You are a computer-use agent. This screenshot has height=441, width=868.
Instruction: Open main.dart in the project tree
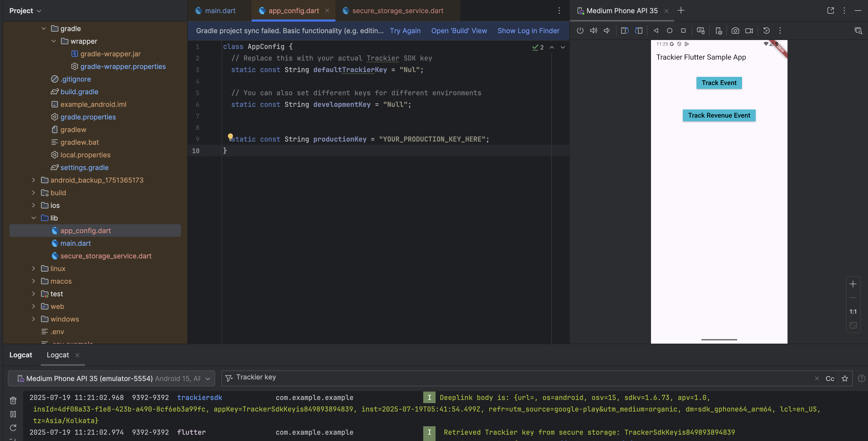coord(75,243)
